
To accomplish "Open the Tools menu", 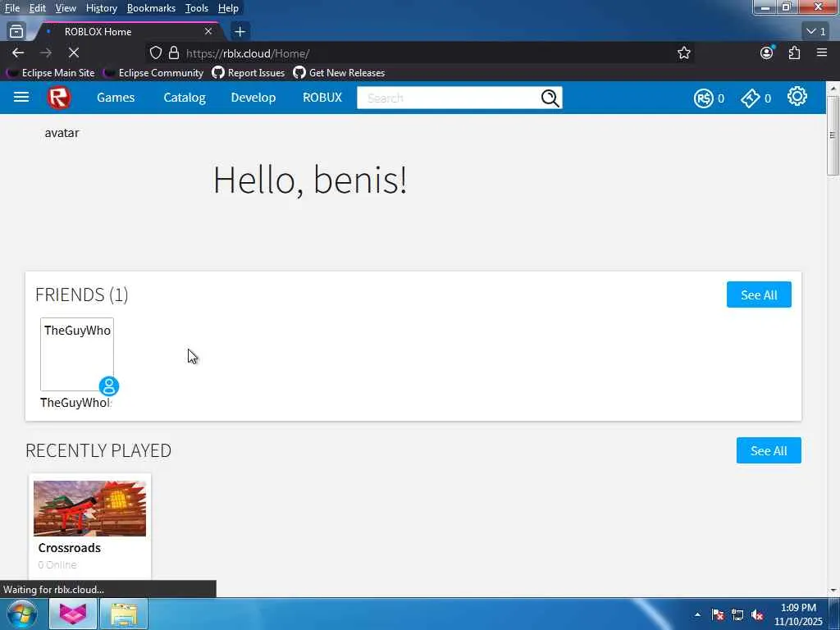I will 197,8.
